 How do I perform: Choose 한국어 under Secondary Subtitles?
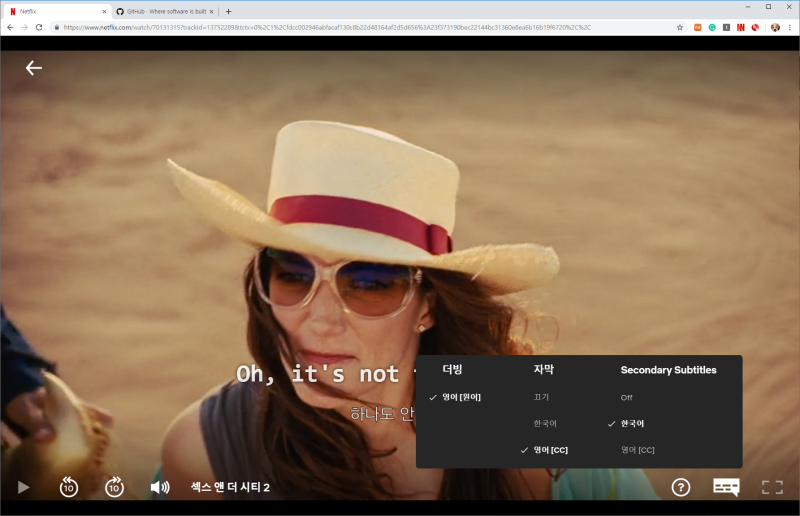point(632,424)
